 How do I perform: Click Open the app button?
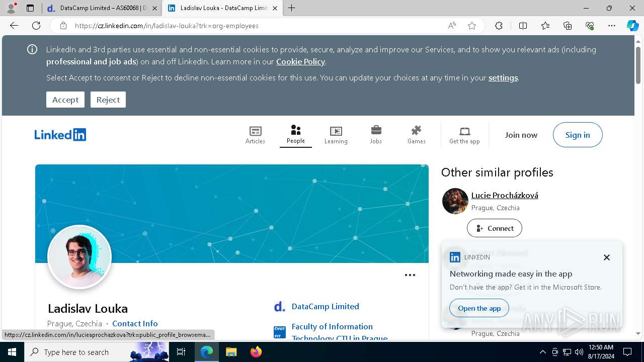pyautogui.click(x=479, y=308)
